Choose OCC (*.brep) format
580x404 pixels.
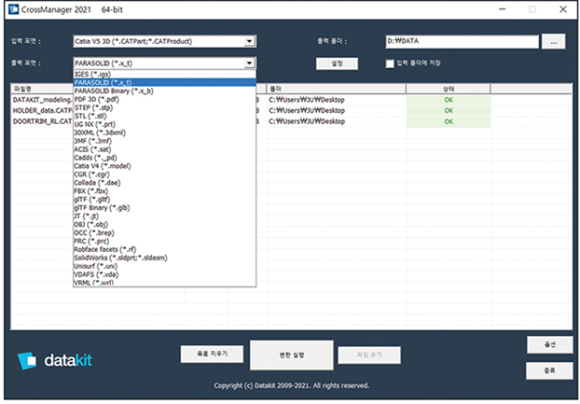[165, 233]
